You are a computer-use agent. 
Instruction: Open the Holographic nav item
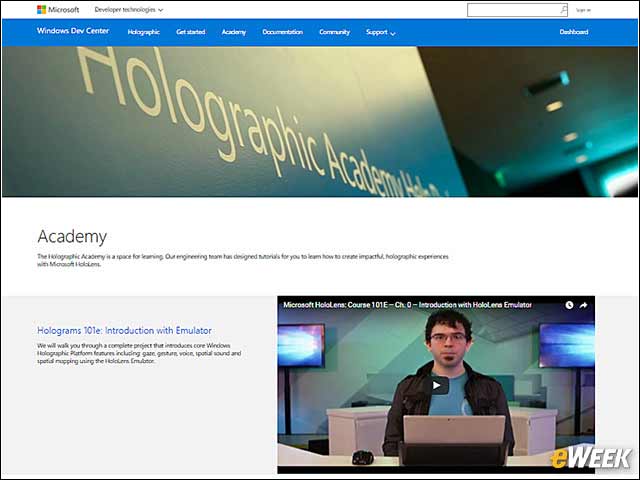(143, 32)
